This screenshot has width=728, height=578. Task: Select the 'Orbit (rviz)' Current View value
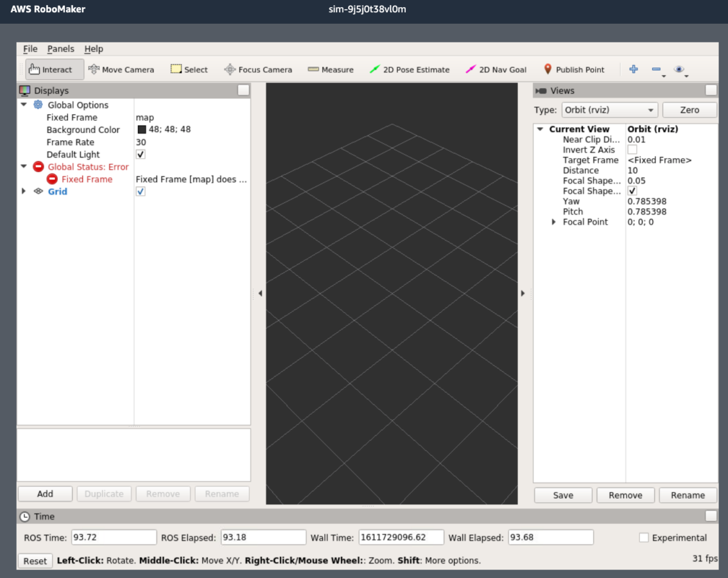(653, 129)
